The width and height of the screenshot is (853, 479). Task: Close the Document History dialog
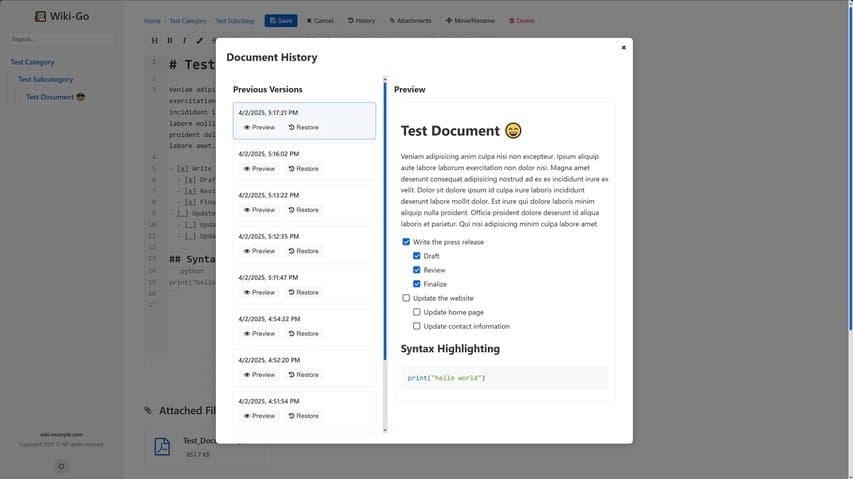(x=623, y=47)
